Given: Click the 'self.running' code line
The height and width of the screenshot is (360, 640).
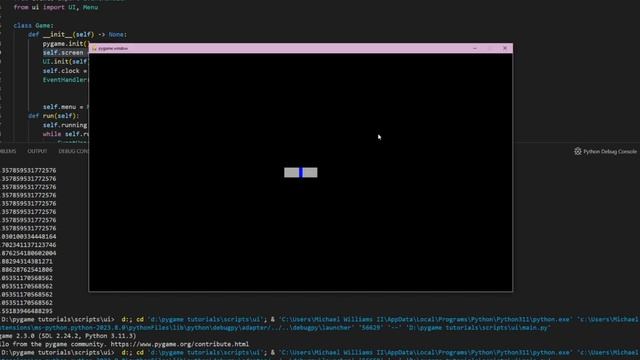Looking at the screenshot, I should click(65, 125).
